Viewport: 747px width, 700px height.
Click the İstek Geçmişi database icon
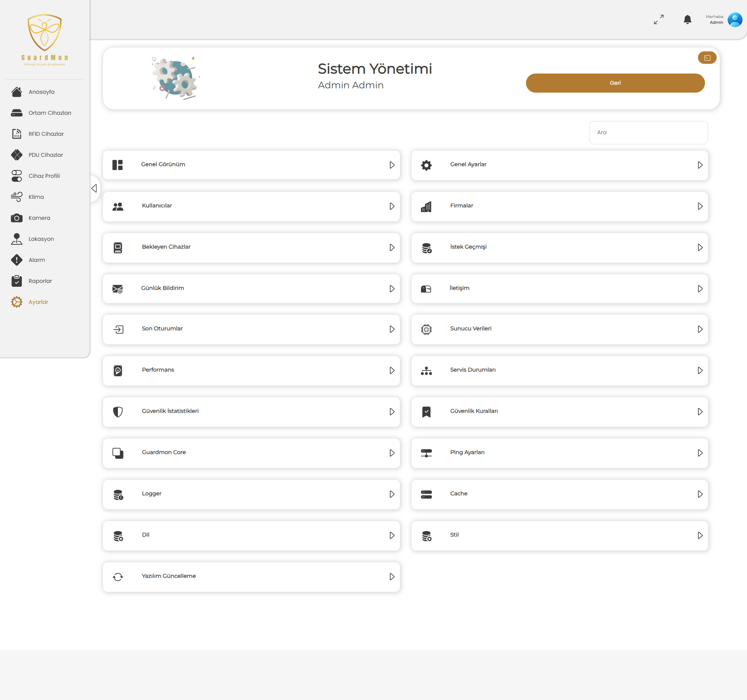coord(427,247)
